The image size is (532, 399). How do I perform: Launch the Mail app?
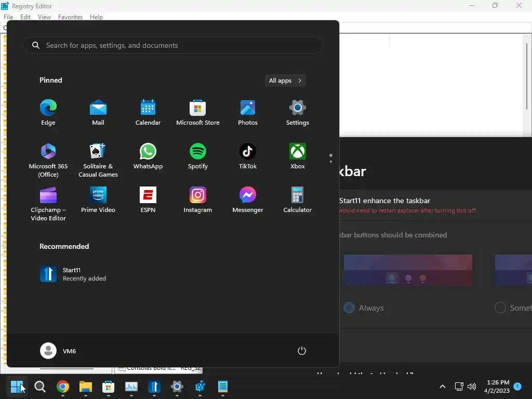(98, 113)
